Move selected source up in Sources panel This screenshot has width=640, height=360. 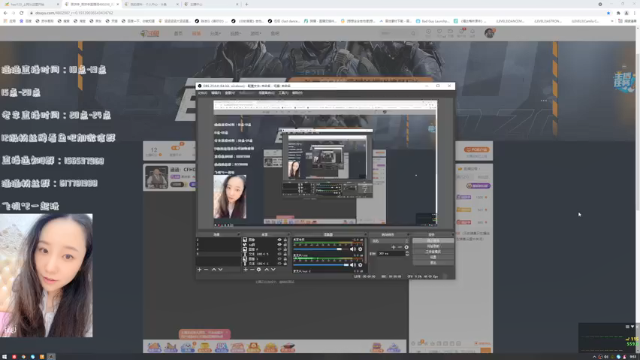click(267, 270)
